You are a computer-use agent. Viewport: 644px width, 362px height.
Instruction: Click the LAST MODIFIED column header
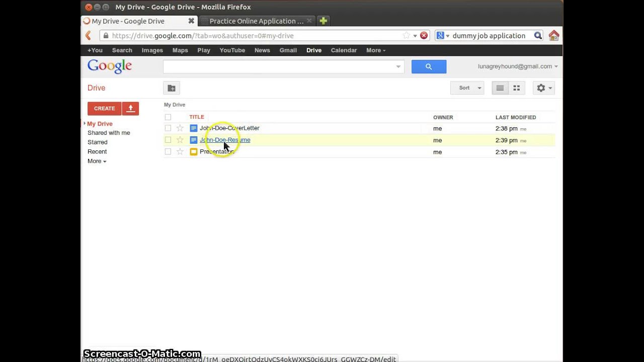[516, 117]
